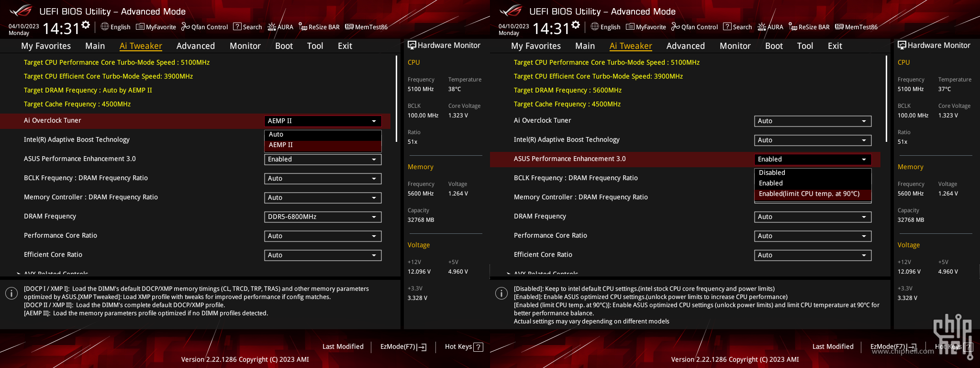Open Memory Controller DRAM Ratio dropdown, left screen

(x=323, y=198)
